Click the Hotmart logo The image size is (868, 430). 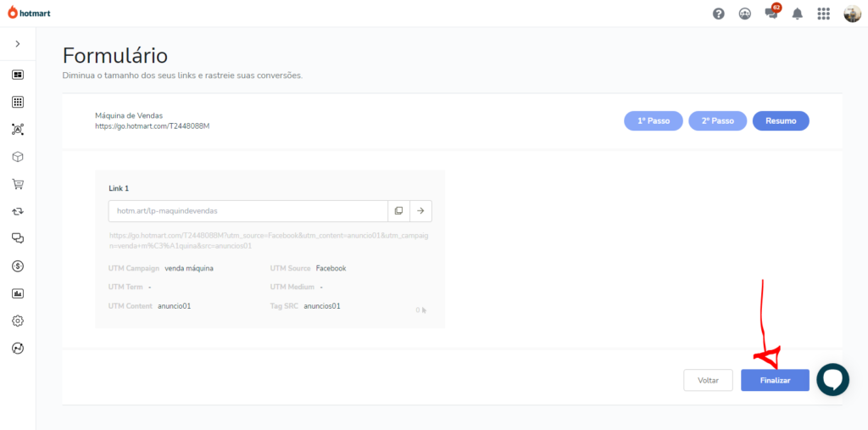[30, 13]
